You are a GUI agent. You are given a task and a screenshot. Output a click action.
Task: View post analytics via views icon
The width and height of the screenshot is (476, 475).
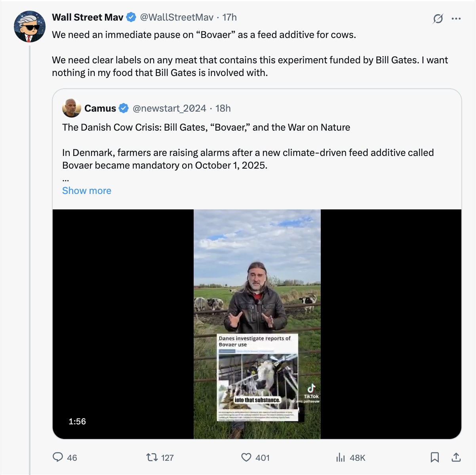341,458
